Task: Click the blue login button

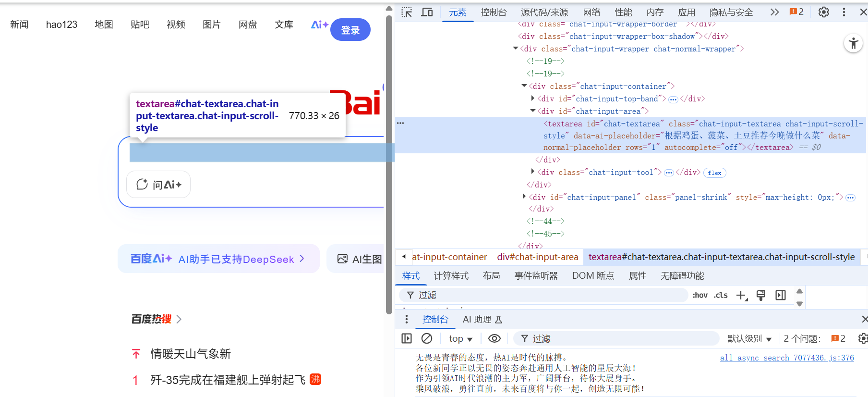Action: point(350,30)
